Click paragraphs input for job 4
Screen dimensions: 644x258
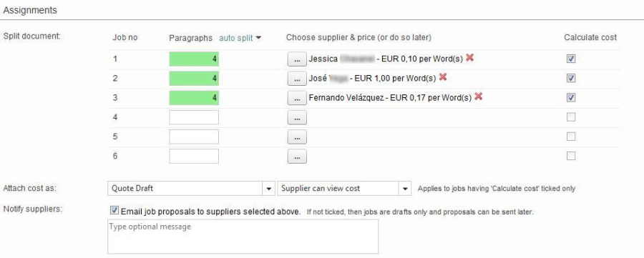tap(194, 117)
